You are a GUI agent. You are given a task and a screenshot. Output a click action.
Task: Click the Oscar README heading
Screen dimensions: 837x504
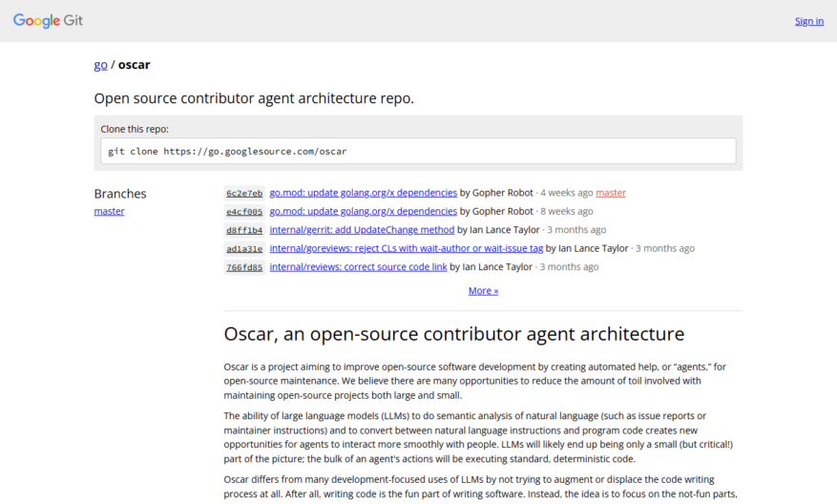(x=453, y=334)
